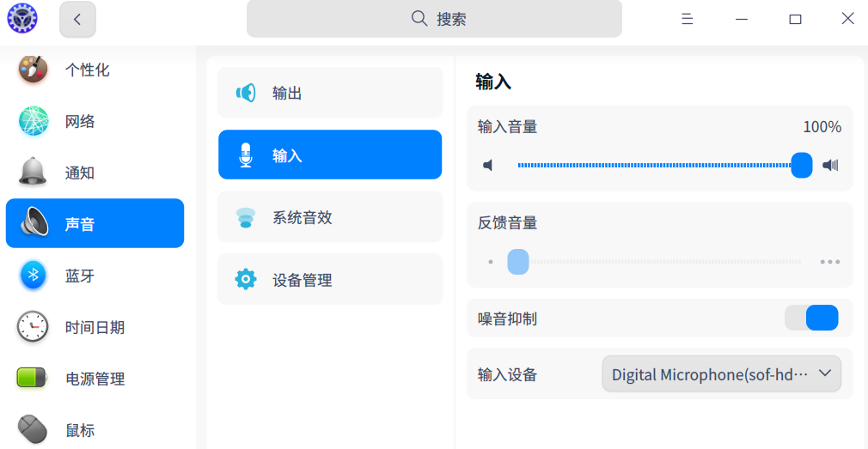
Task: Click the 噪音抑制 label
Action: 508,319
